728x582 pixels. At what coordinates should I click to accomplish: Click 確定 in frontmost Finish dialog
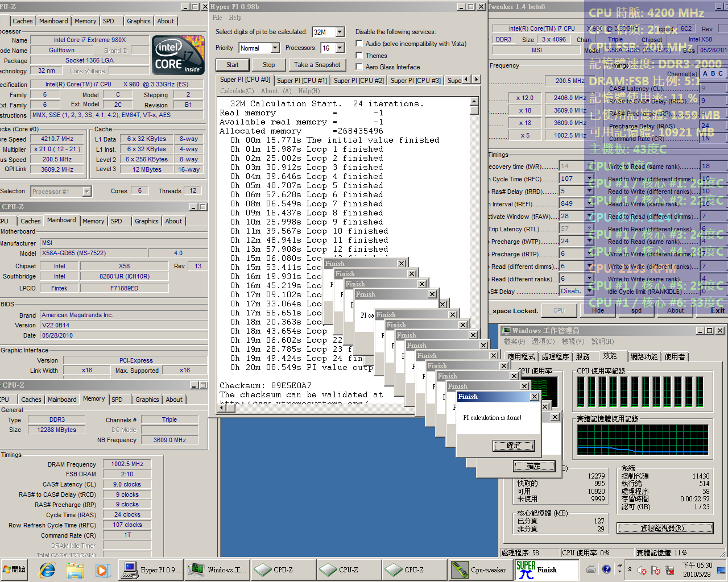tap(514, 446)
